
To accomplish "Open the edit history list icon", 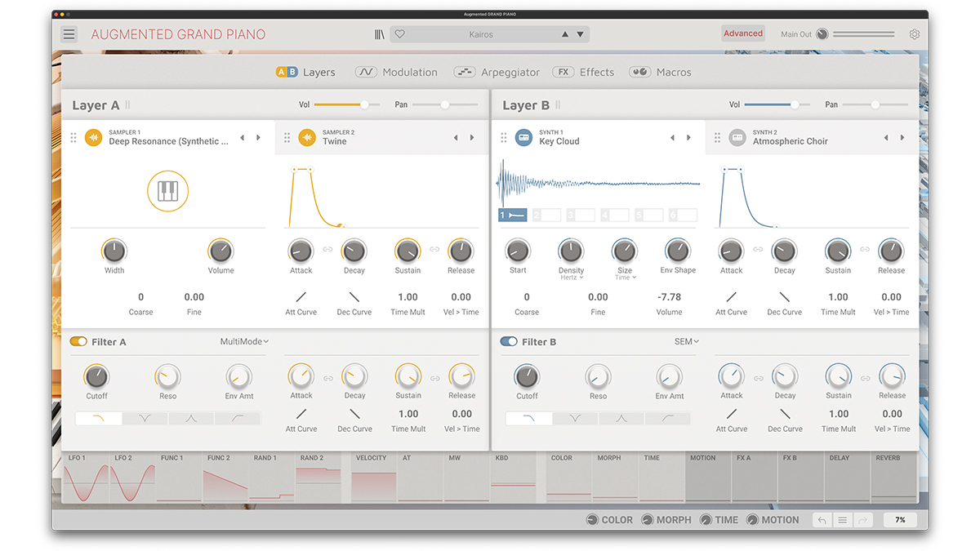I will (843, 520).
